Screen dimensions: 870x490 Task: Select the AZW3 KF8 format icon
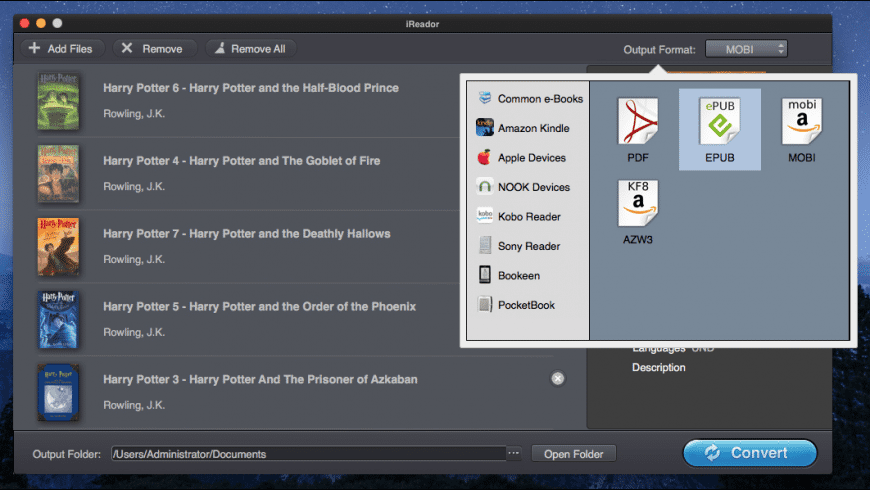[x=638, y=203]
